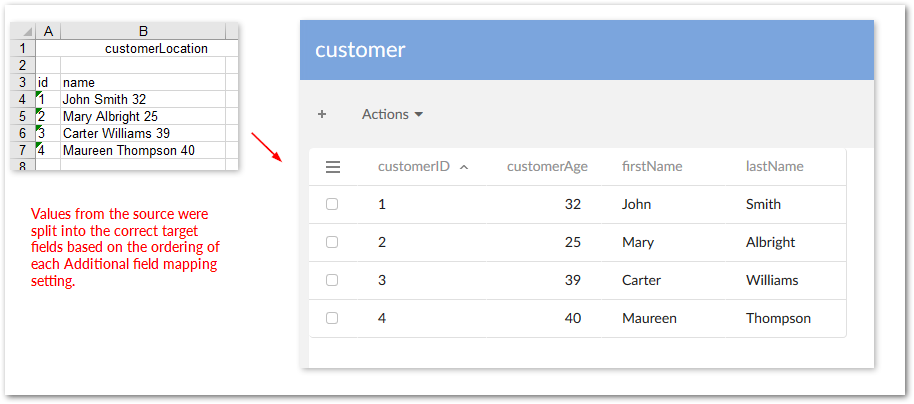Image resolution: width=914 pixels, height=404 pixels.
Task: Toggle checkbox for Maureen Thompson row
Action: click(x=332, y=318)
